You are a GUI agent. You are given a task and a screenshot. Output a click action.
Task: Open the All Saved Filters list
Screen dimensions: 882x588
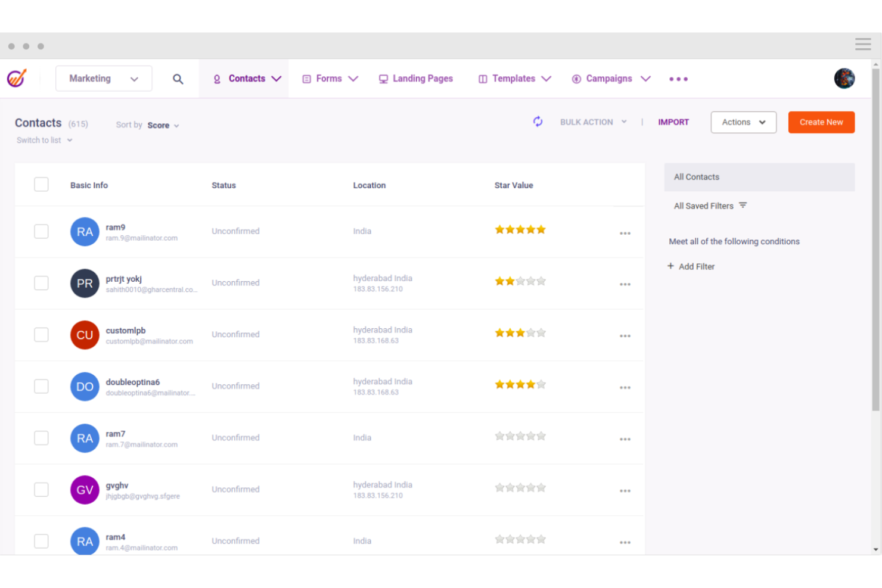click(710, 206)
